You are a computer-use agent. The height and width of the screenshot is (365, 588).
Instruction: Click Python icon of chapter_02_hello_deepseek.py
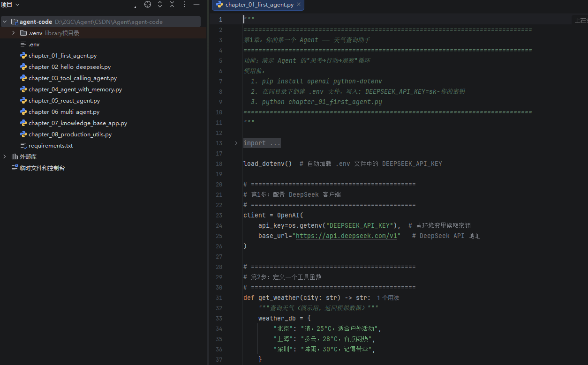[23, 67]
